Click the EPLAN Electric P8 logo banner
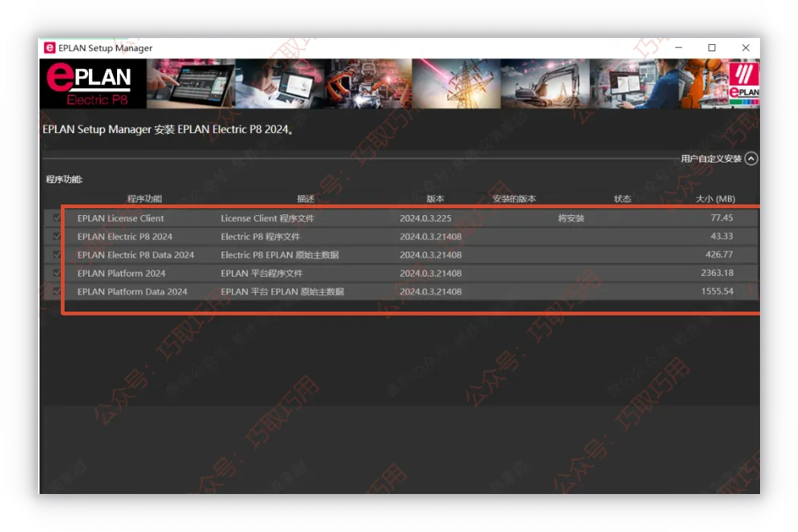798x532 pixels. click(x=93, y=84)
